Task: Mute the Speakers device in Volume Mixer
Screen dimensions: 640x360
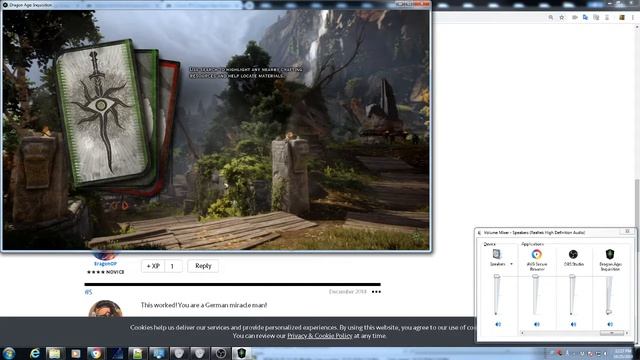Action: pyautogui.click(x=498, y=324)
